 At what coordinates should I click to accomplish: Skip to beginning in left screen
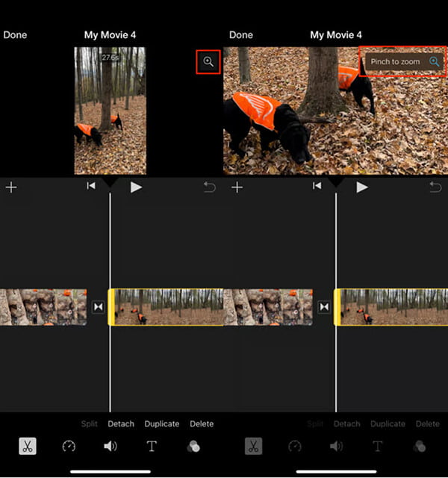tap(91, 186)
